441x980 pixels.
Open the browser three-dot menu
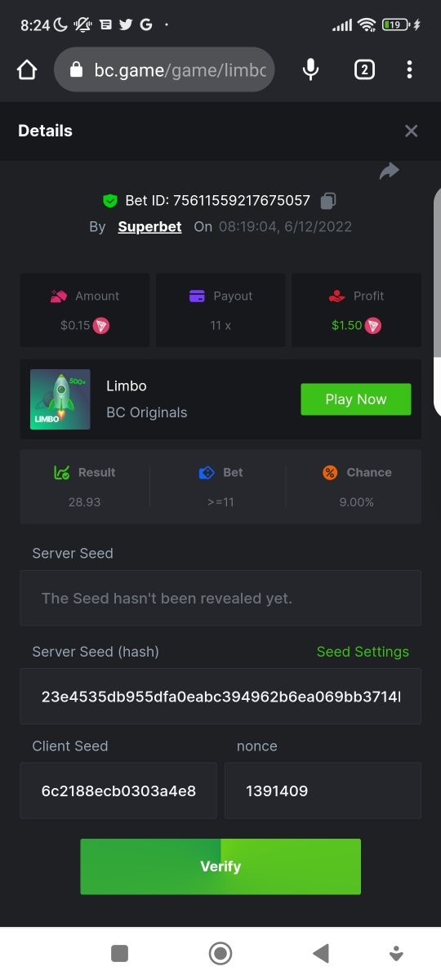click(x=410, y=70)
